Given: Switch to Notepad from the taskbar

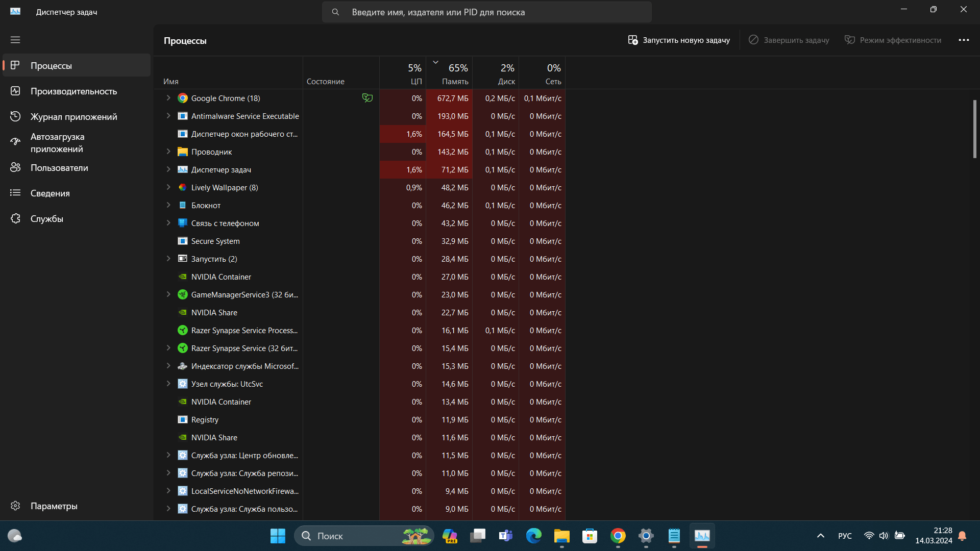Looking at the screenshot, I should point(674,536).
